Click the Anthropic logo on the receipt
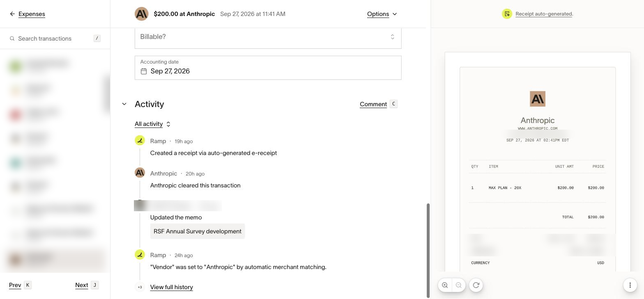 click(x=538, y=99)
